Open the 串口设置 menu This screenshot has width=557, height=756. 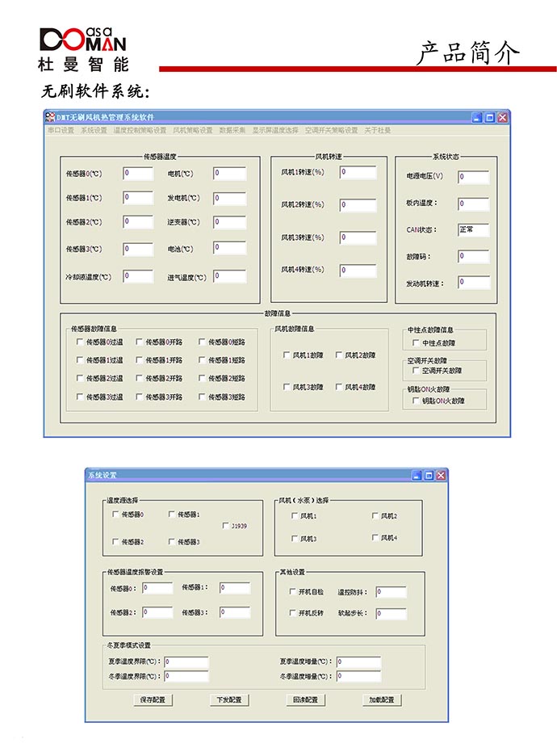pos(61,130)
